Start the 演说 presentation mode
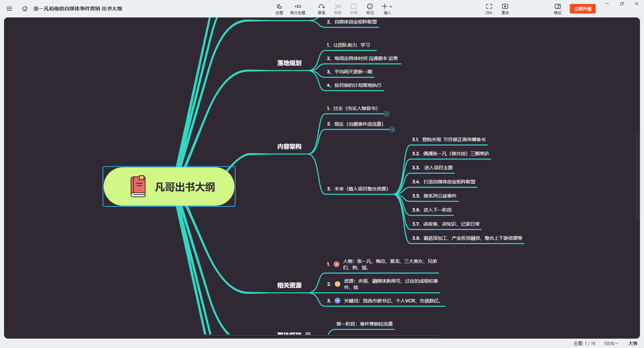This screenshot has width=644, height=348. pyautogui.click(x=505, y=8)
